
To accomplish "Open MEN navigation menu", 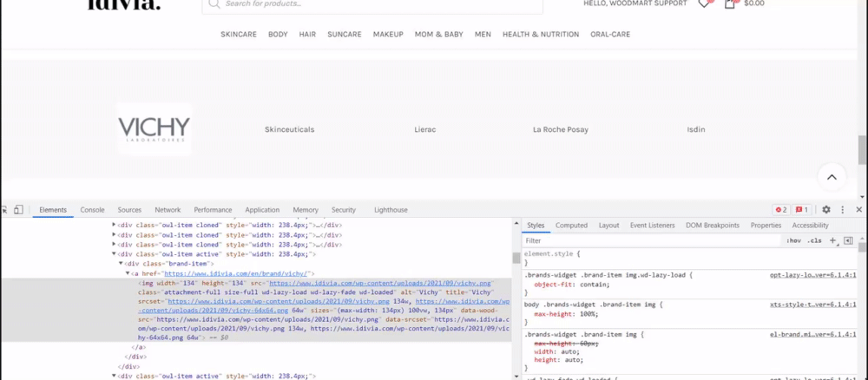I will tap(483, 35).
